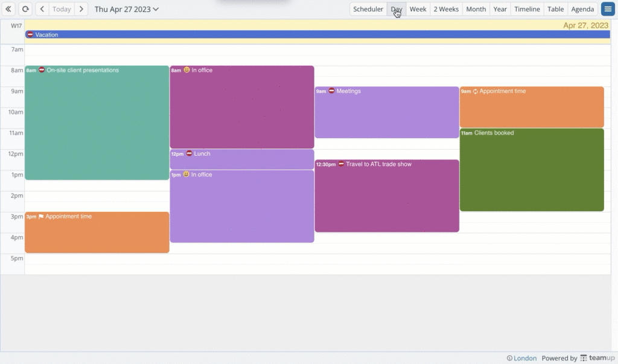This screenshot has height=364, width=618.
Task: Click the smiley icon on 8am In office
Action: (x=186, y=71)
